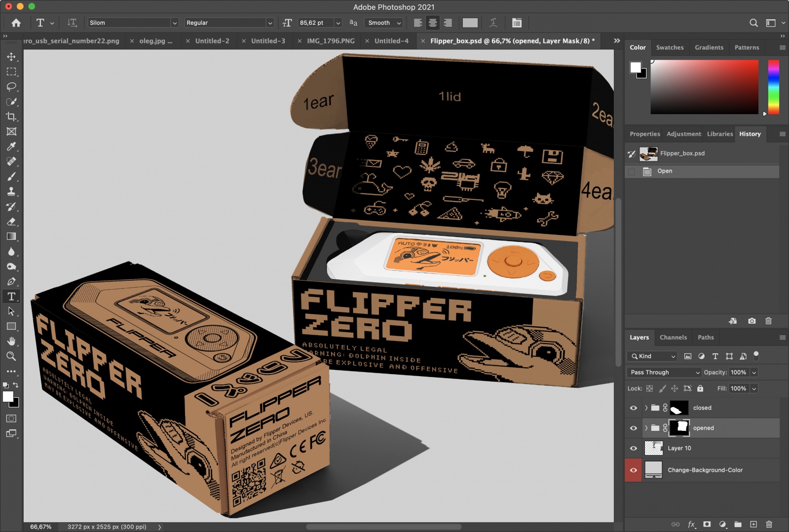Click the text color swatch in options bar
This screenshot has height=532, width=789.
coord(470,23)
